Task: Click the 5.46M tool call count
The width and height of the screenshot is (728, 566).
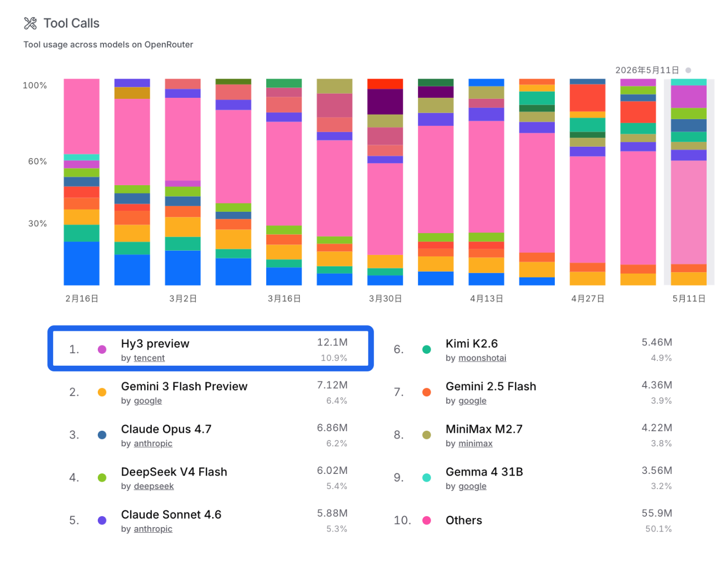Action: (657, 342)
